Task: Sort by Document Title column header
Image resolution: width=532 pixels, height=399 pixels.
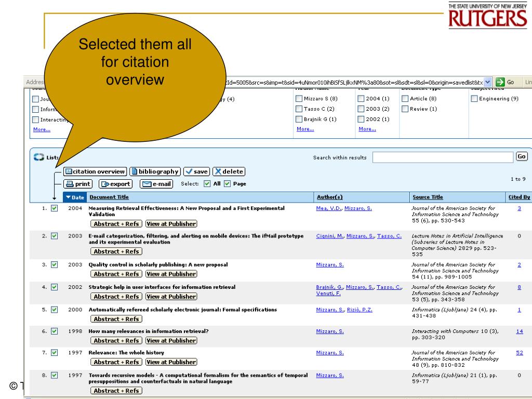Action: tap(109, 197)
